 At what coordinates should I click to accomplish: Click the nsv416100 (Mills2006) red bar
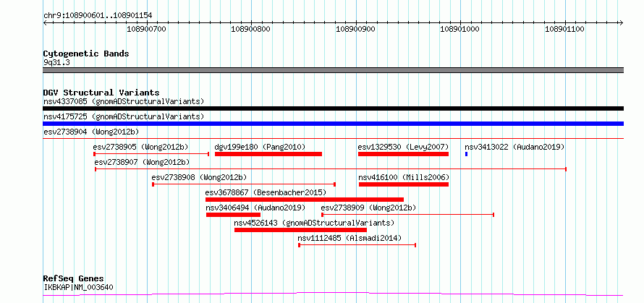tap(404, 184)
